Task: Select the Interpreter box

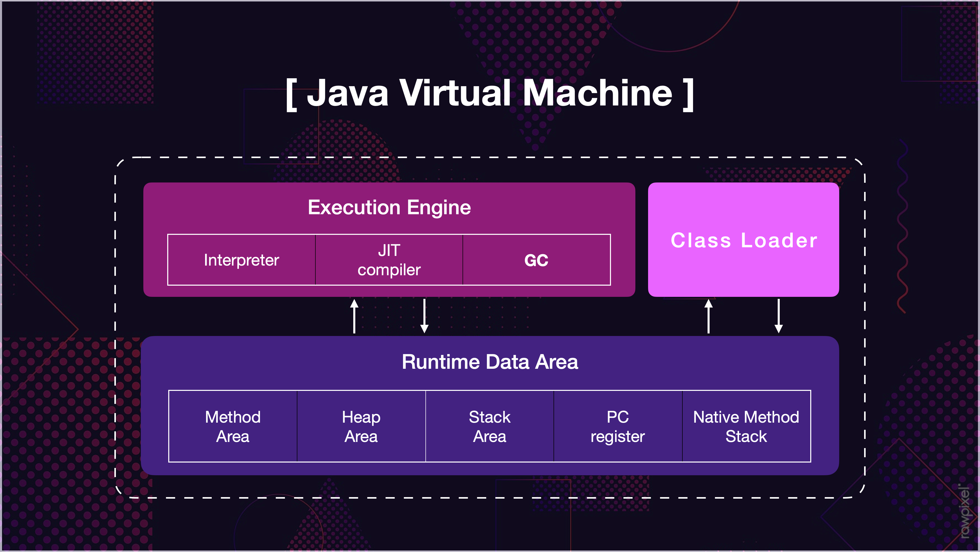Action: coord(241,260)
